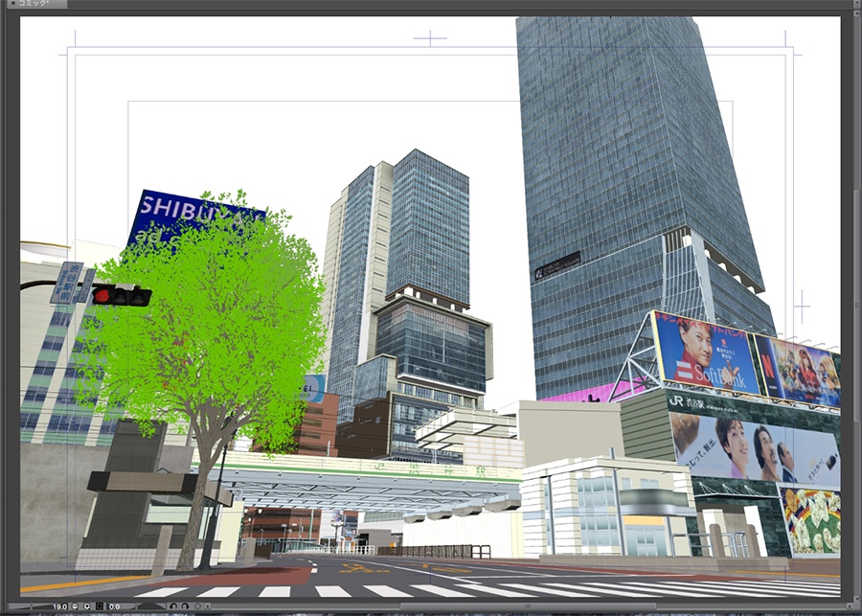Click the reset view icon after the rotation controls
Image resolution: width=862 pixels, height=616 pixels.
pos(198,605)
